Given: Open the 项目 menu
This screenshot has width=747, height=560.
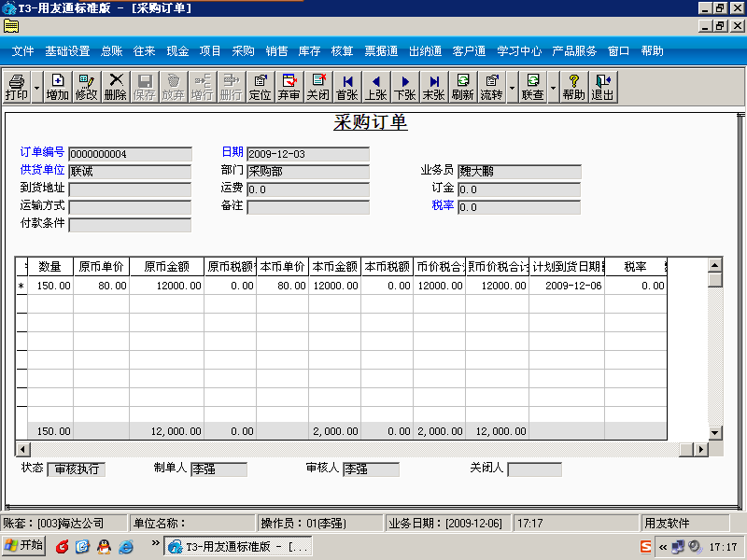Looking at the screenshot, I should [x=210, y=51].
